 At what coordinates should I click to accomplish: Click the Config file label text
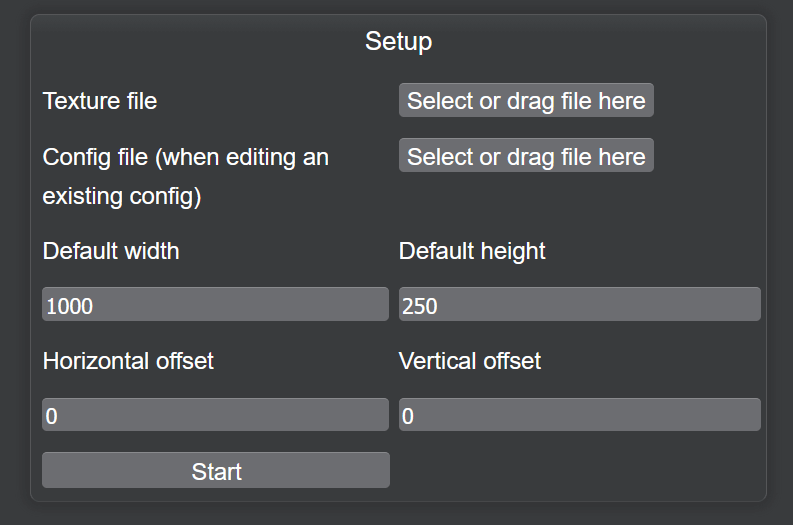pos(185,157)
